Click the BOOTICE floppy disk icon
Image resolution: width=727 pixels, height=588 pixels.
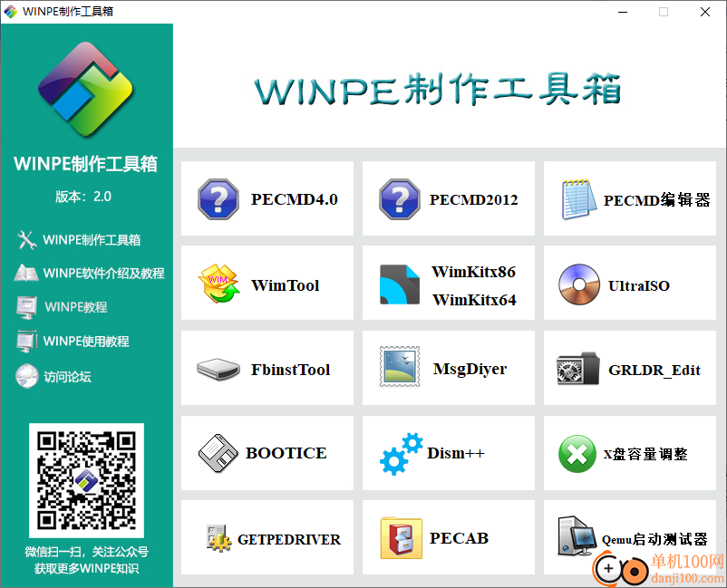(x=218, y=453)
